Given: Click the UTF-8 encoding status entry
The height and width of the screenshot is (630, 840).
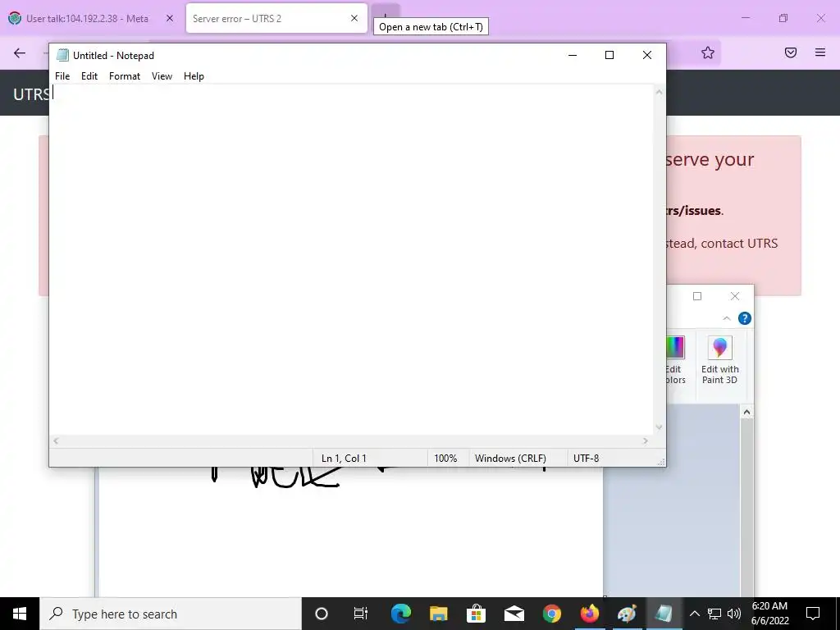Looking at the screenshot, I should (x=586, y=459).
